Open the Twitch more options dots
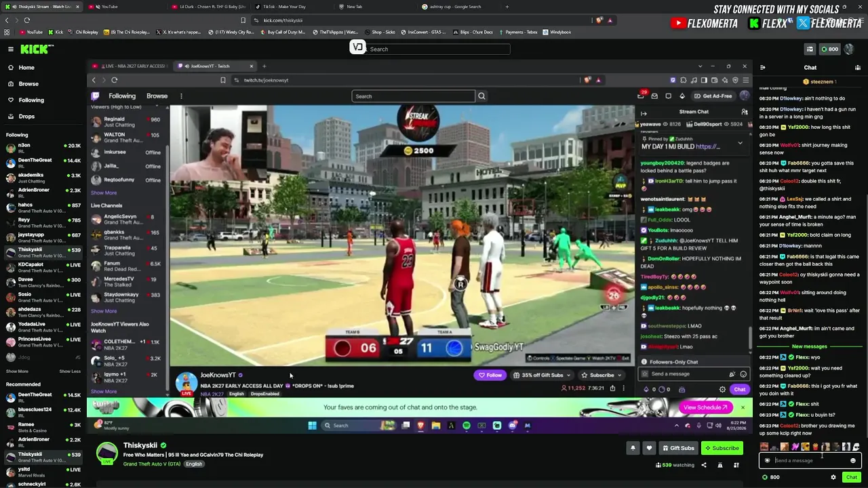Viewport: 868px width, 488px height. coord(181,96)
